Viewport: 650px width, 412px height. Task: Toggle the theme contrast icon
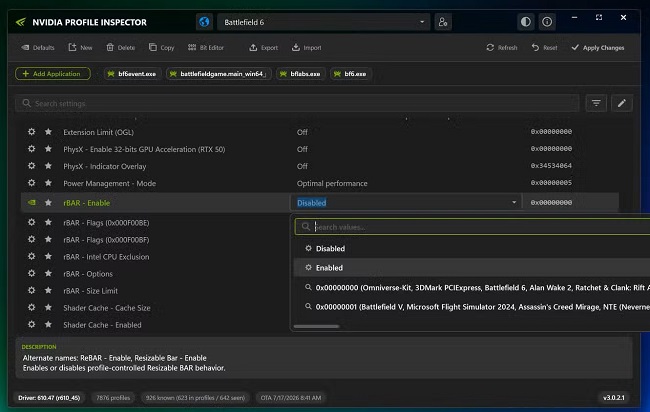[x=525, y=22]
